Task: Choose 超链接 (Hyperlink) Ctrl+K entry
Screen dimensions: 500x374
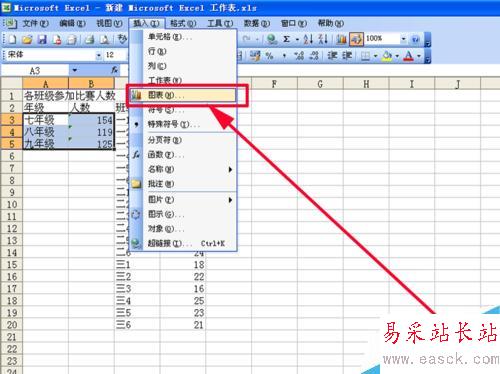Action: point(182,243)
